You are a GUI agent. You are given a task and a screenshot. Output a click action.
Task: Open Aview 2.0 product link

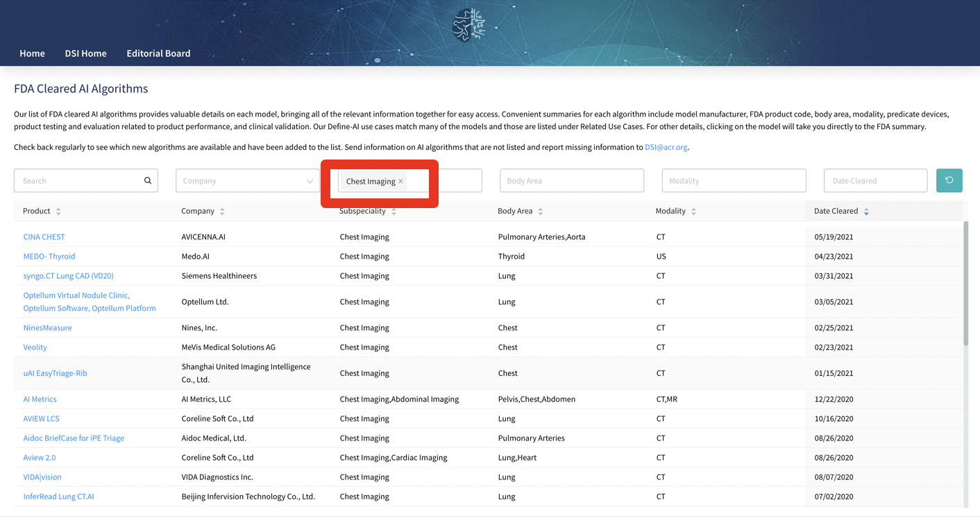pyautogui.click(x=39, y=457)
